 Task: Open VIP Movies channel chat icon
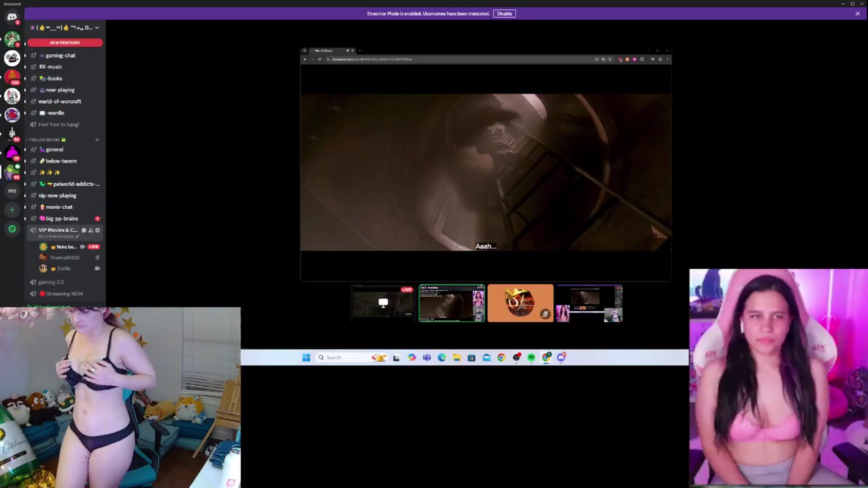pyautogui.click(x=84, y=230)
